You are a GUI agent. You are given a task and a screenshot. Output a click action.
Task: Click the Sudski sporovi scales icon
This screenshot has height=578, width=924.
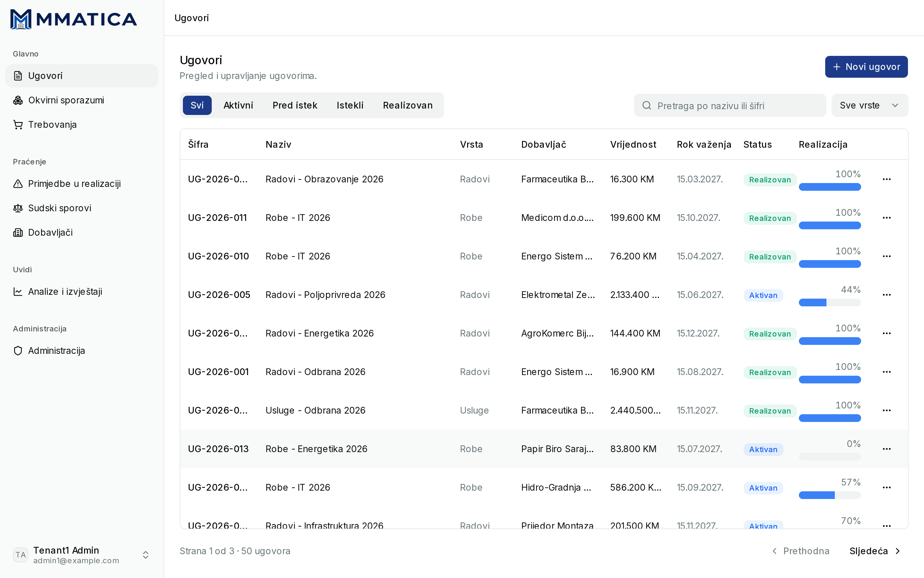(18, 208)
